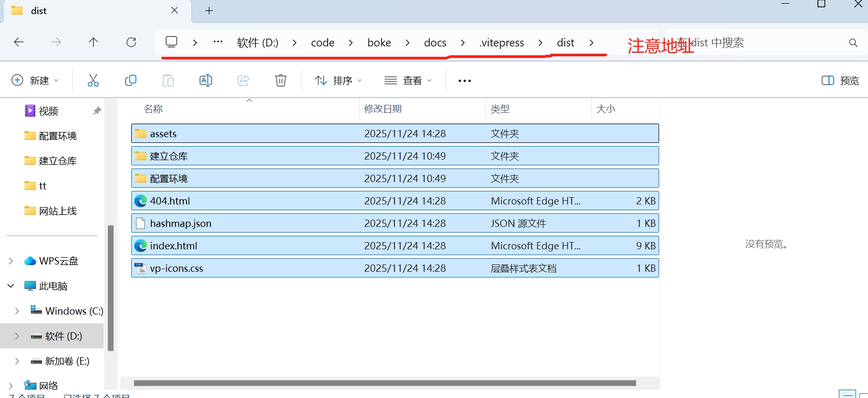Screen dimensions: 868x398
Task: Open the New item menu
Action: pos(35,80)
